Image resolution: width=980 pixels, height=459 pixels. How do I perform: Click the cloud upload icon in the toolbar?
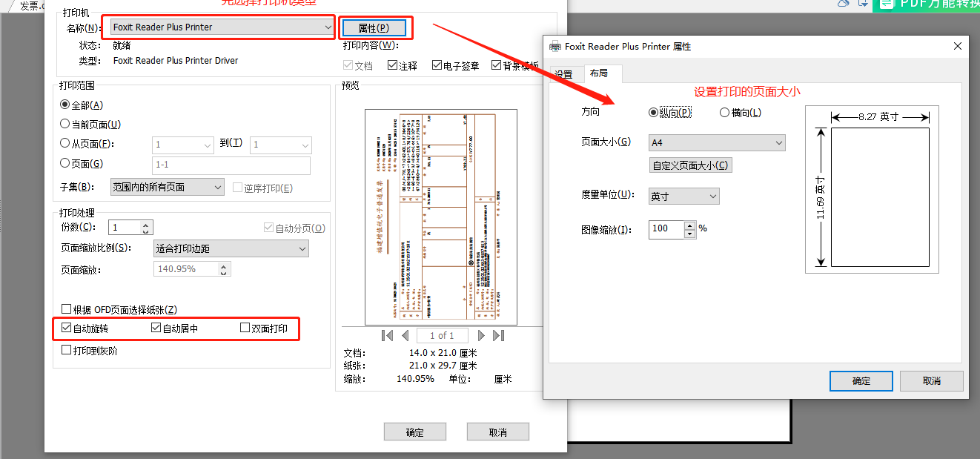pos(844,4)
